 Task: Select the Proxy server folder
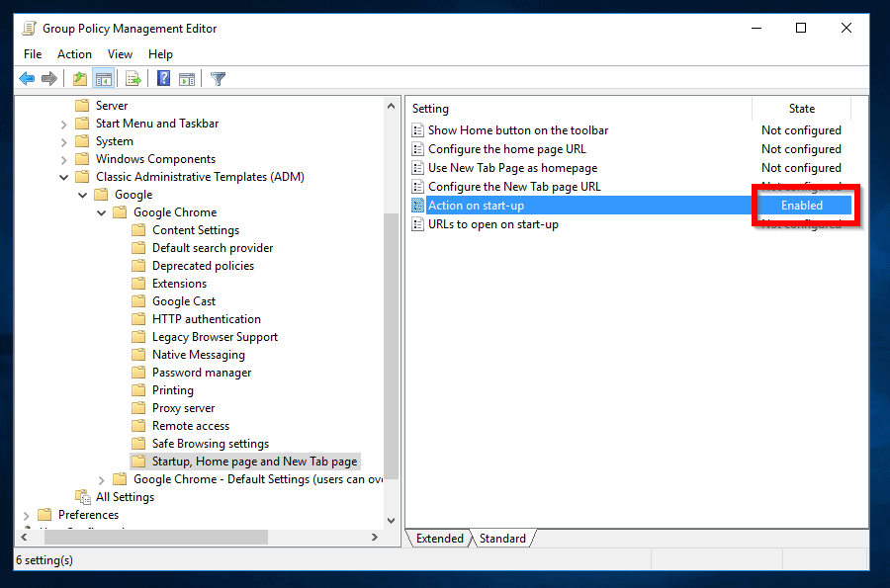183,408
